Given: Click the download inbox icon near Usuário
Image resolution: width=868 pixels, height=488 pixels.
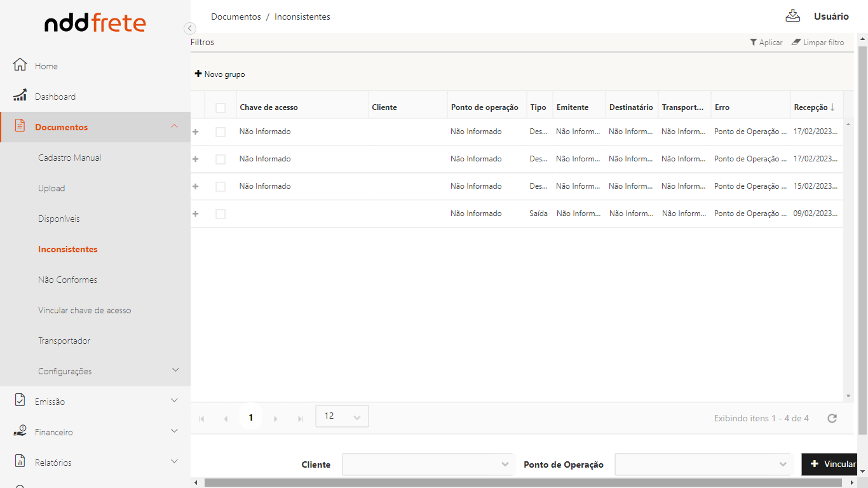Looking at the screenshot, I should pos(792,17).
